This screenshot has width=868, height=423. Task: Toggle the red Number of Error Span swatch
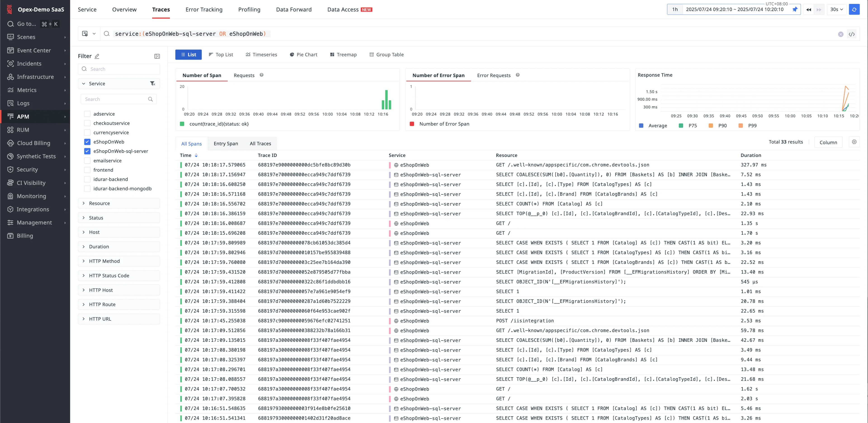click(412, 124)
